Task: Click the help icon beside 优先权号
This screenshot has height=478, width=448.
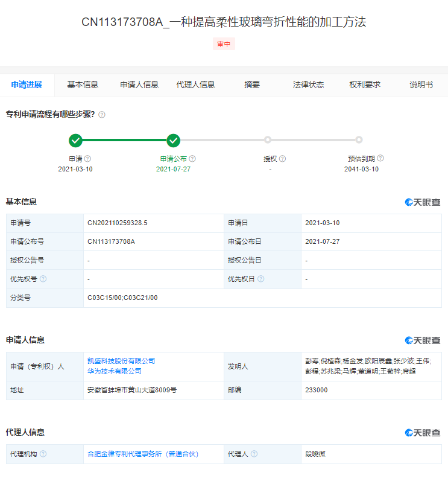Action: pyautogui.click(x=43, y=279)
